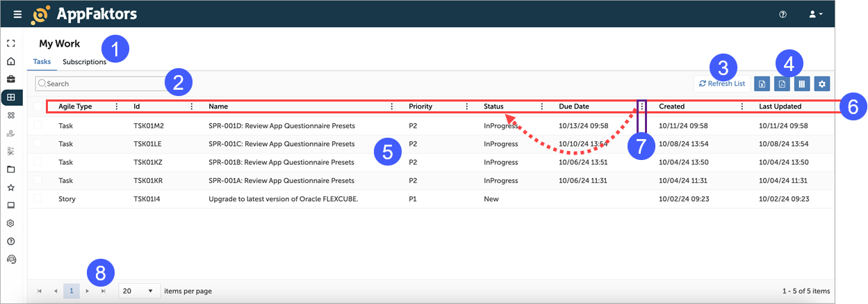Screen dimensions: 868x304
Task: Tick the checkbox for story TSK01I4
Action: (38, 199)
